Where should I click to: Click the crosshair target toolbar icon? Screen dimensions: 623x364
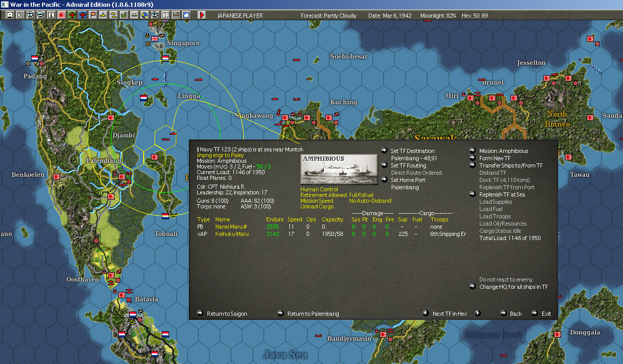pyautogui.click(x=155, y=15)
